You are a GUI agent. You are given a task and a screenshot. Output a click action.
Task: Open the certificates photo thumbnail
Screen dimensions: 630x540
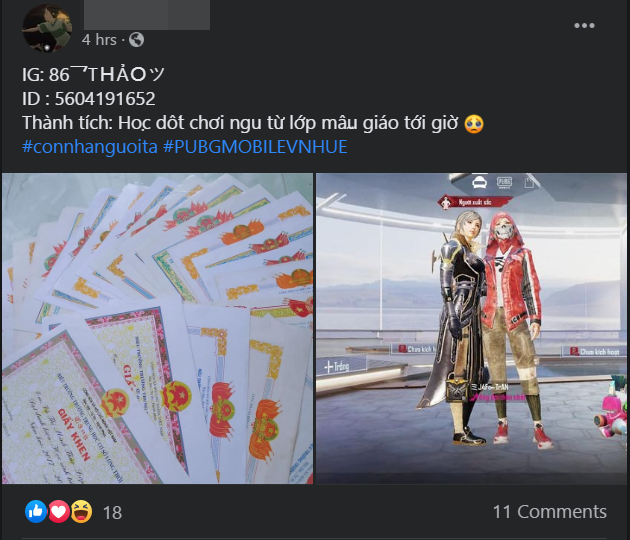click(157, 328)
